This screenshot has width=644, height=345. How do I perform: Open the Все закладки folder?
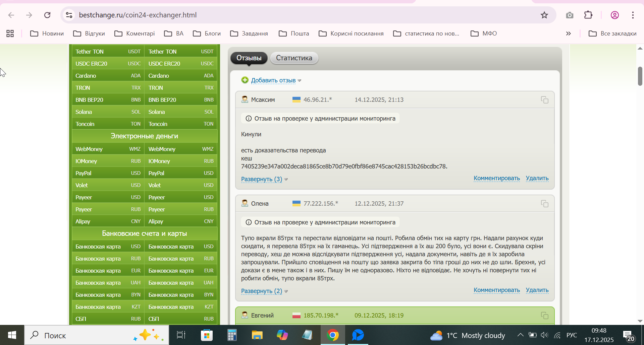click(x=612, y=33)
